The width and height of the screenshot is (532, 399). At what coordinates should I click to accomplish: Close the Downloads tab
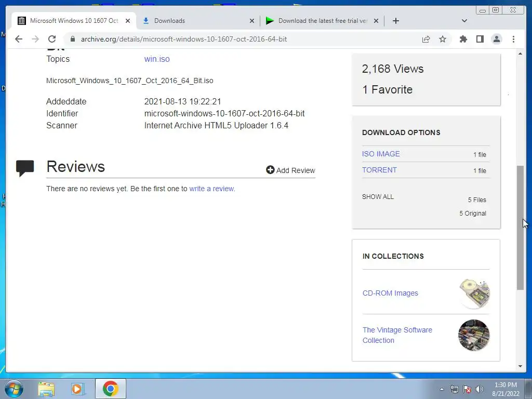pyautogui.click(x=252, y=21)
